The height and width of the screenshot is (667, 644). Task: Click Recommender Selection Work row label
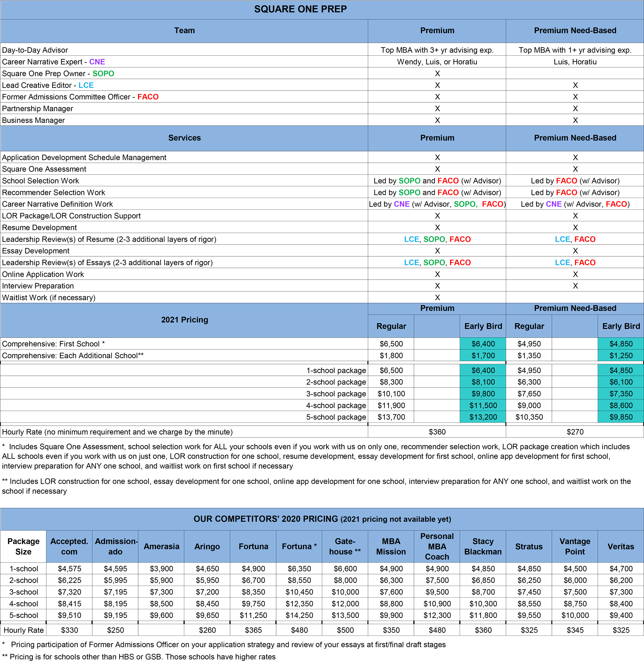(53, 192)
